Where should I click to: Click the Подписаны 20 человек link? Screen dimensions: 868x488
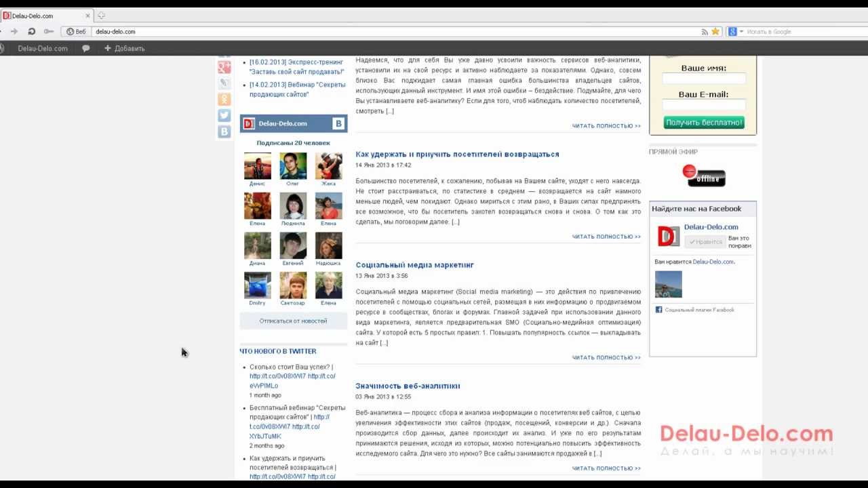click(x=293, y=143)
